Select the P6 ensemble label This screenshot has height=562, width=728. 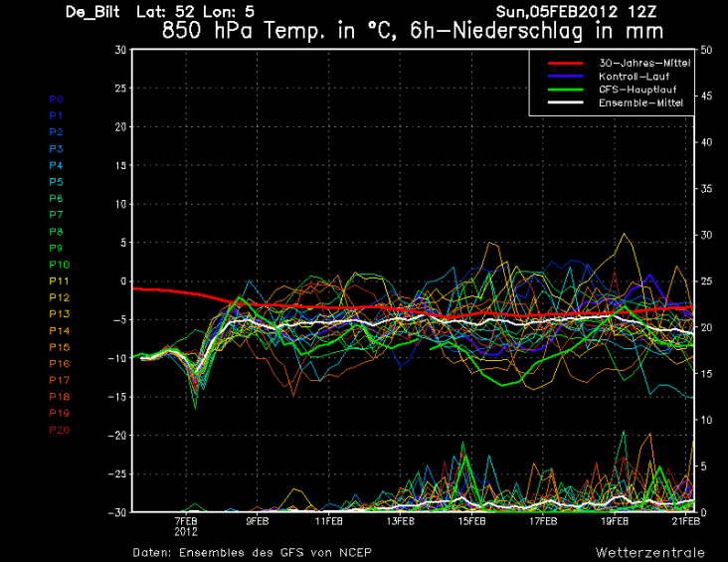[x=56, y=198]
